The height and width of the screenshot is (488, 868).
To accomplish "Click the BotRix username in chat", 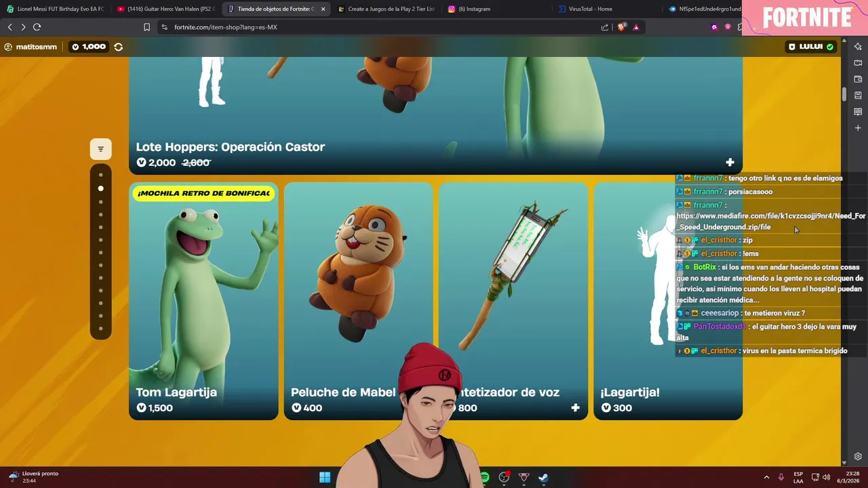I will click(705, 267).
